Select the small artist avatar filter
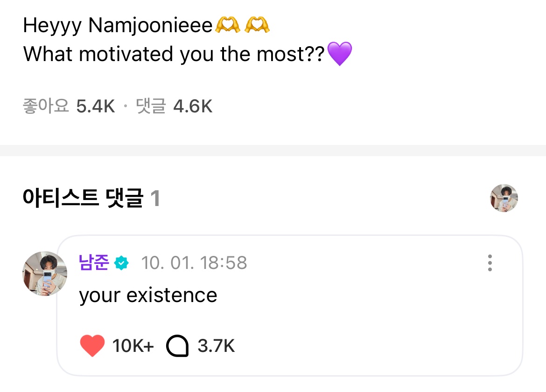 click(x=504, y=198)
